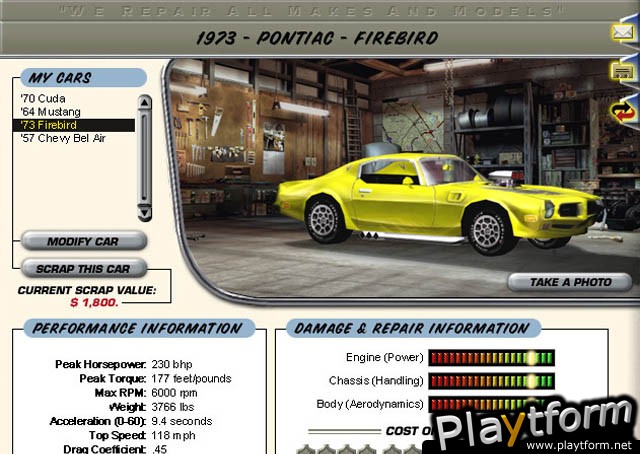Viewport: 640px width, 454px height.
Task: Click the Chassis (Handling) damage bar
Action: click(491, 381)
